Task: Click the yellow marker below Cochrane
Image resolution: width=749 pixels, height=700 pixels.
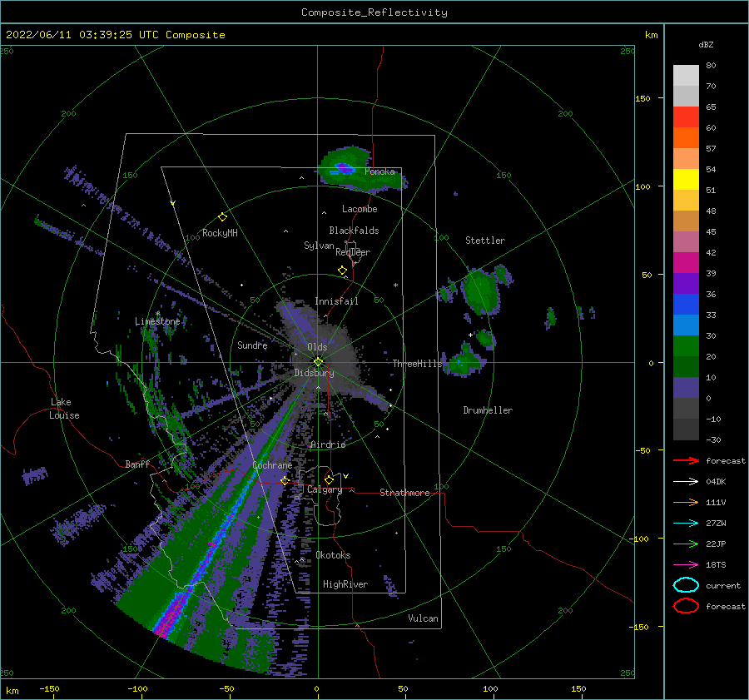Action: 285,480
